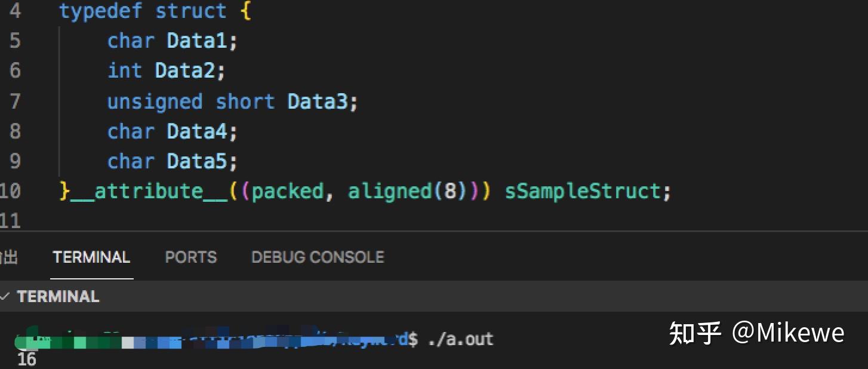Select the TERMINAL panel tab

point(91,257)
